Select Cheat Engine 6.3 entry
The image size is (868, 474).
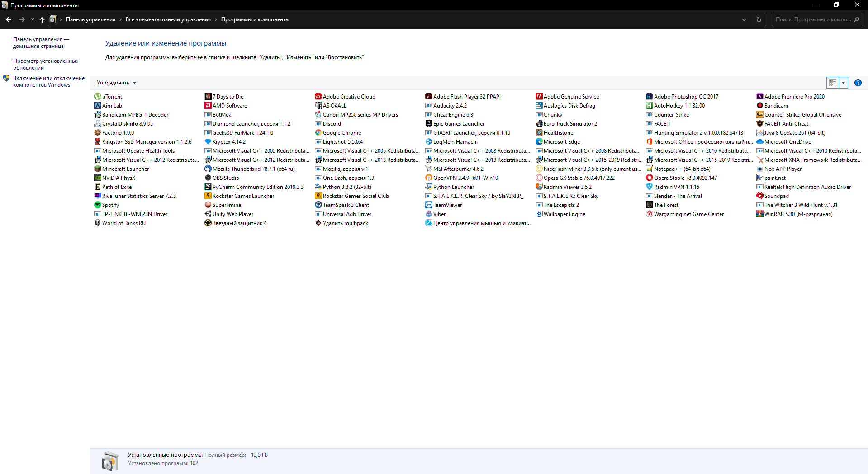click(x=449, y=114)
